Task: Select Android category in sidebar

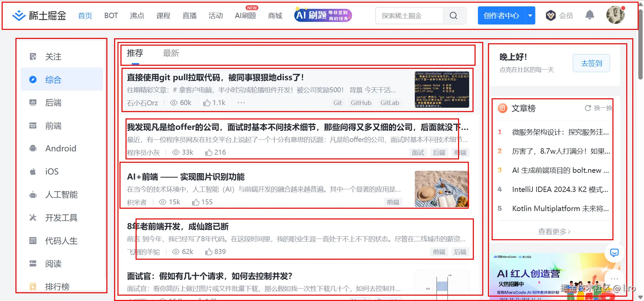Action: [x=62, y=148]
